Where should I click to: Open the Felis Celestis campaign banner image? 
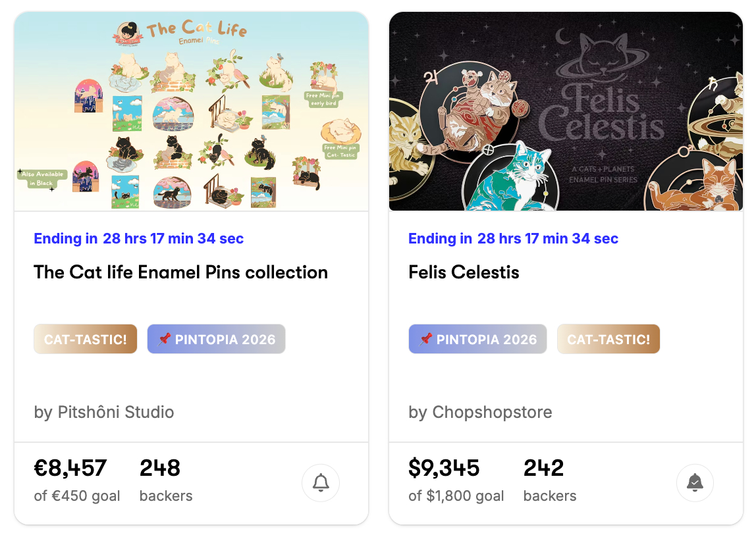click(566, 112)
